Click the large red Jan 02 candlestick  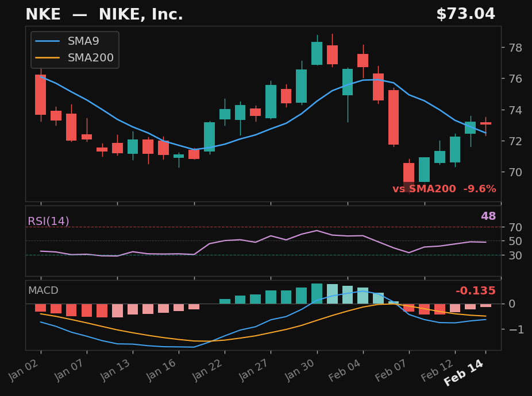click(41, 95)
